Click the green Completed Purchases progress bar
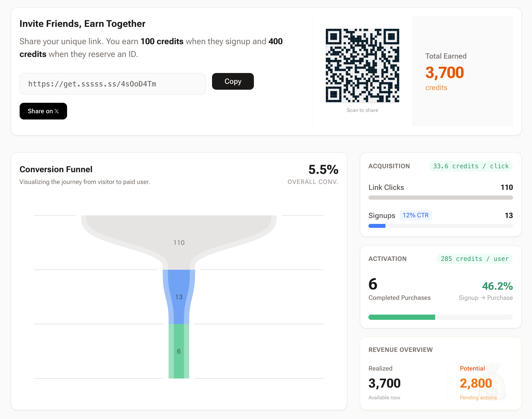 (401, 317)
